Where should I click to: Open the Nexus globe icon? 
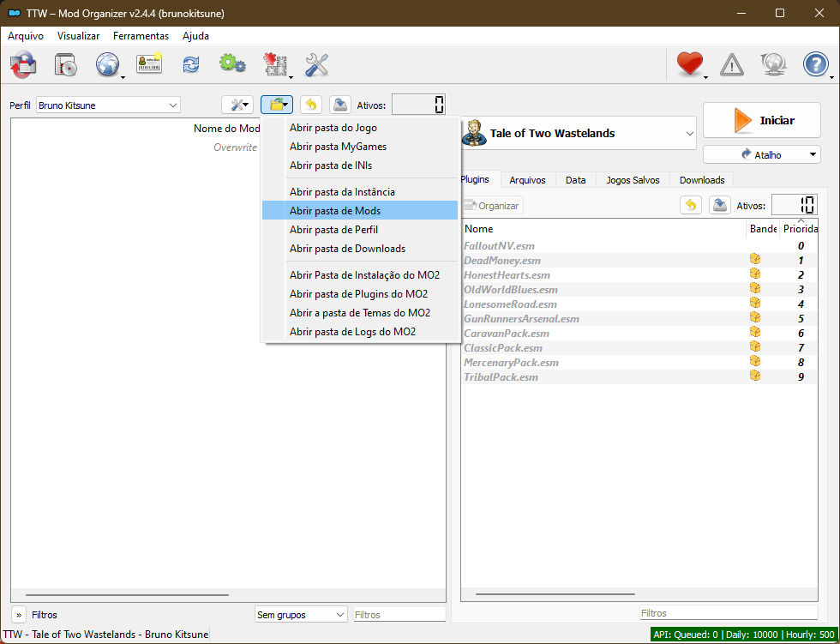click(x=108, y=65)
